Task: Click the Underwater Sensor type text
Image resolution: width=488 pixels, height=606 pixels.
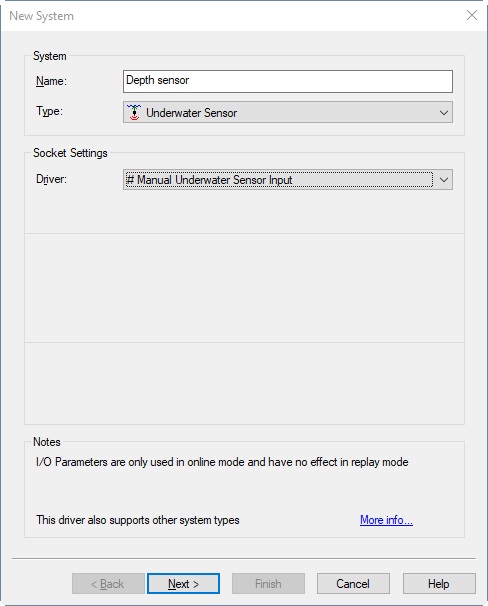Action: pos(192,113)
